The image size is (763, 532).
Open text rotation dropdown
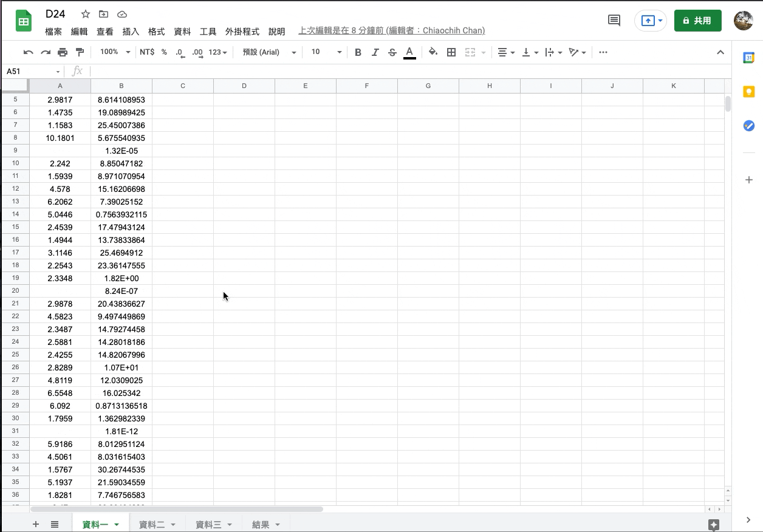[x=577, y=52]
